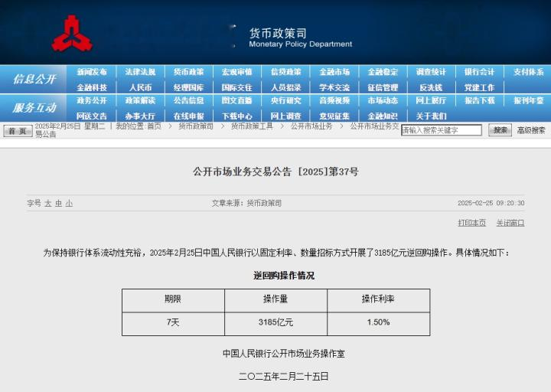Open the 高级搜索 advanced search link
This screenshot has height=392, width=551.
(531, 130)
